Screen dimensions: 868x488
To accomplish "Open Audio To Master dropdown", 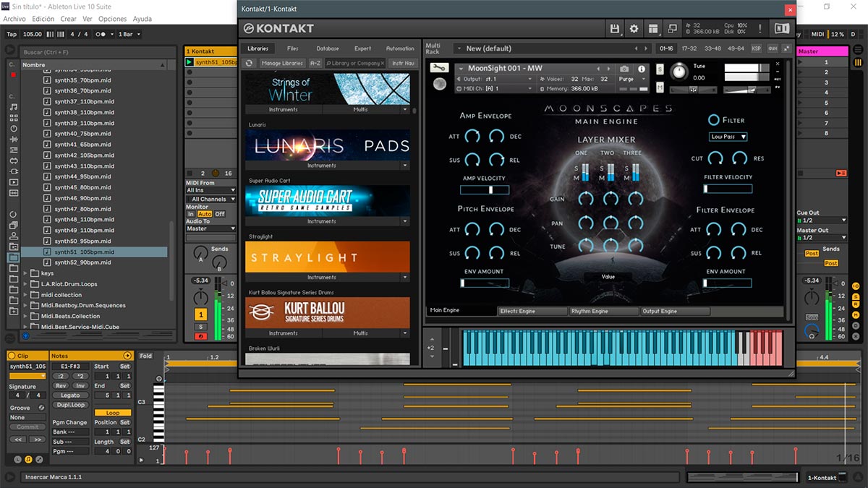I will [210, 228].
